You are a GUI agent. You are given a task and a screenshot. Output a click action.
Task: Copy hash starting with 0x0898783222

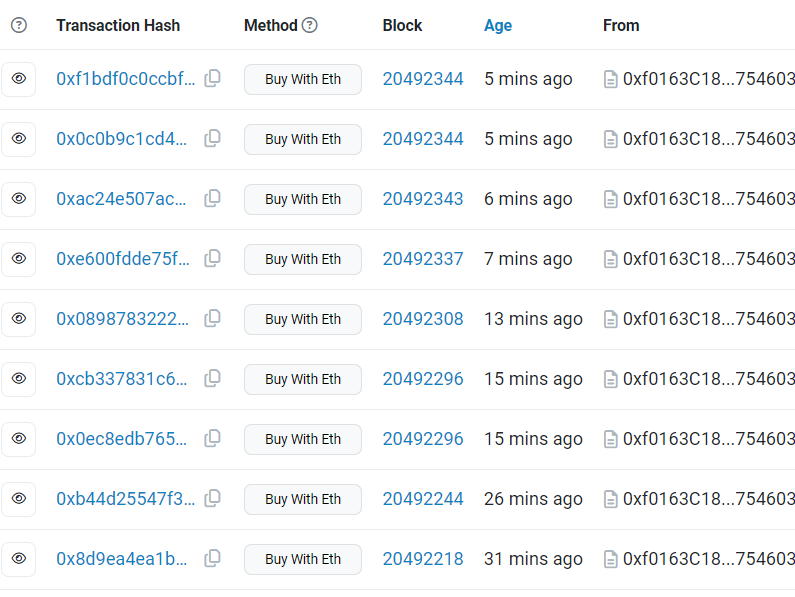(212, 319)
